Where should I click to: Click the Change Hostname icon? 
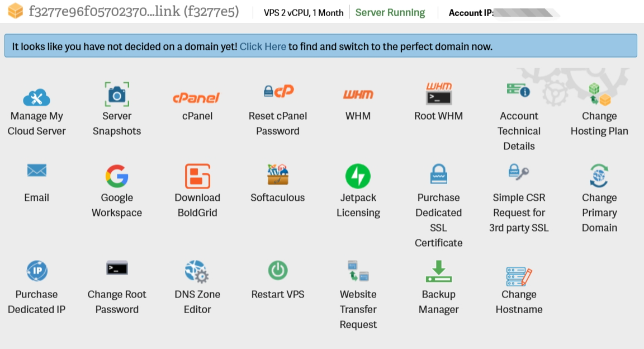pos(519,276)
